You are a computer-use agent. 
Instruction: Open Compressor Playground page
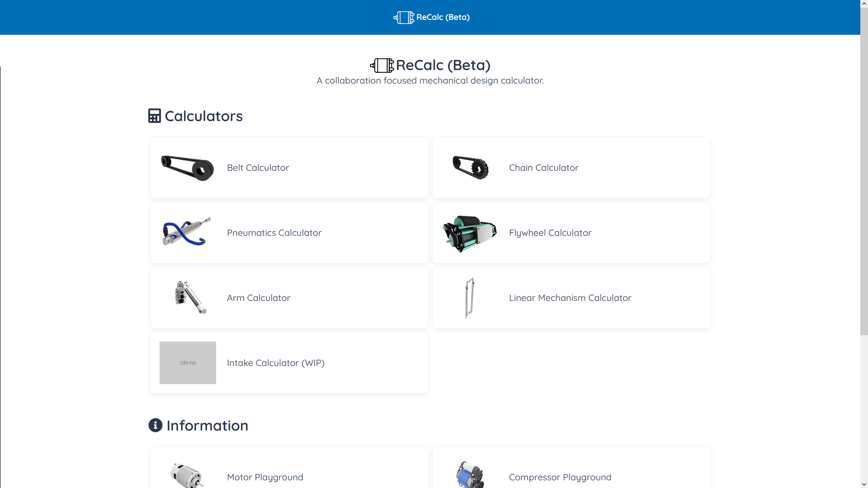tap(560, 477)
